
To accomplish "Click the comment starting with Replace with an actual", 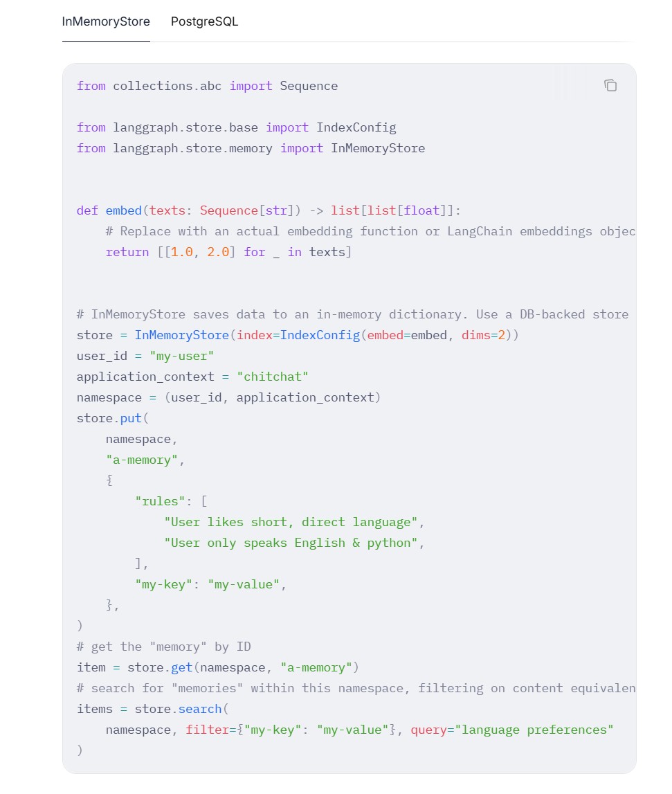I will 370,231.
